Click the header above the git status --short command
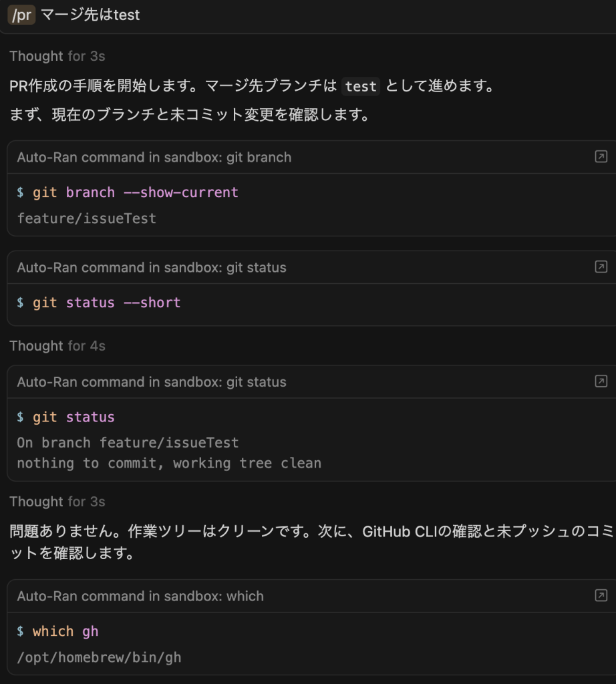Viewport: 616px width, 684px height. click(x=151, y=268)
